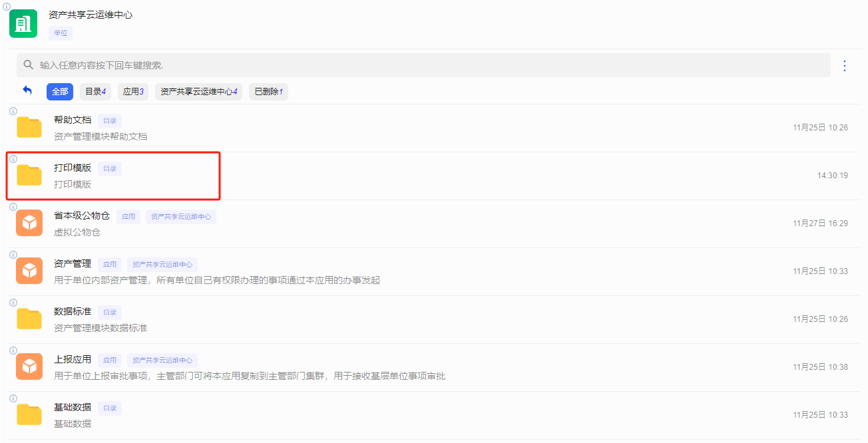
Task: Click the 上报应用 orange app icon
Action: point(29,367)
